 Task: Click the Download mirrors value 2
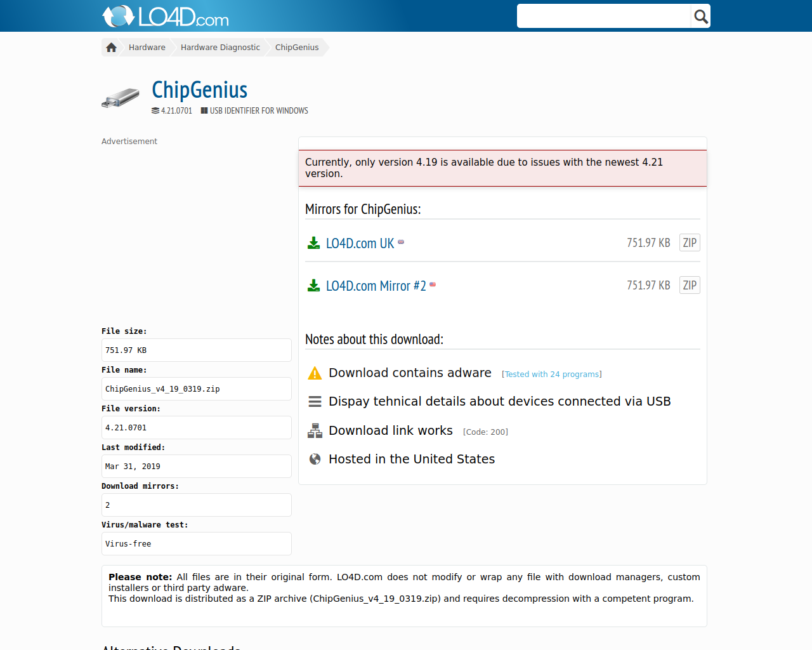pos(108,505)
